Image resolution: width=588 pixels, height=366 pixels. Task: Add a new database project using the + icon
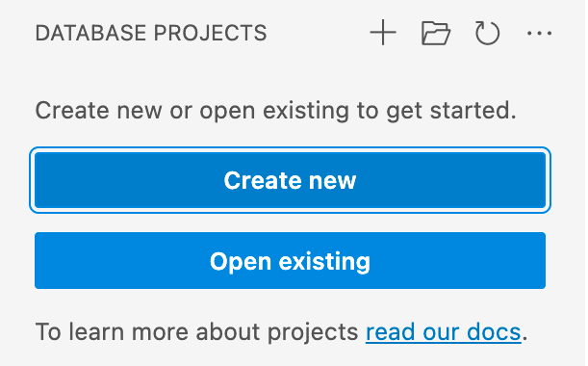click(383, 33)
